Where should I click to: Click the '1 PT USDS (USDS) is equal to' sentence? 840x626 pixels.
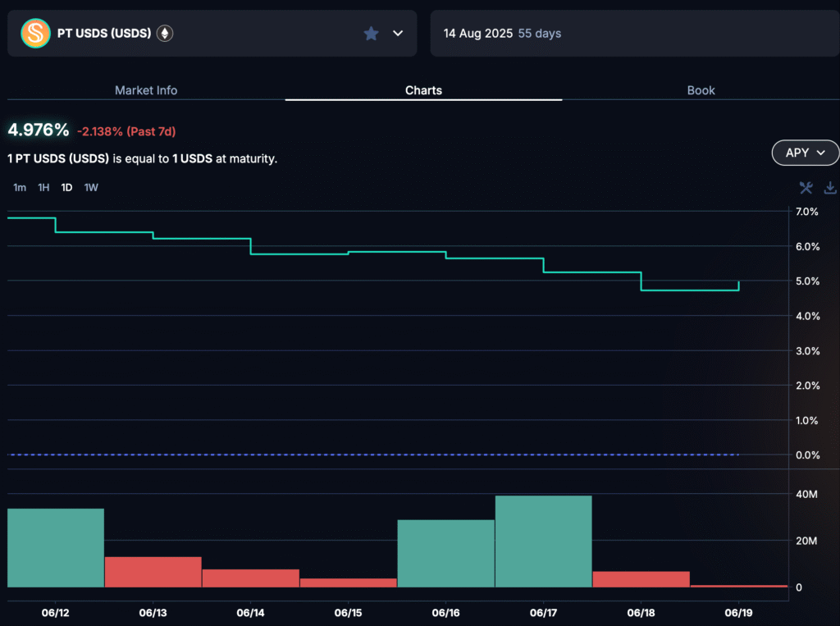(x=143, y=158)
